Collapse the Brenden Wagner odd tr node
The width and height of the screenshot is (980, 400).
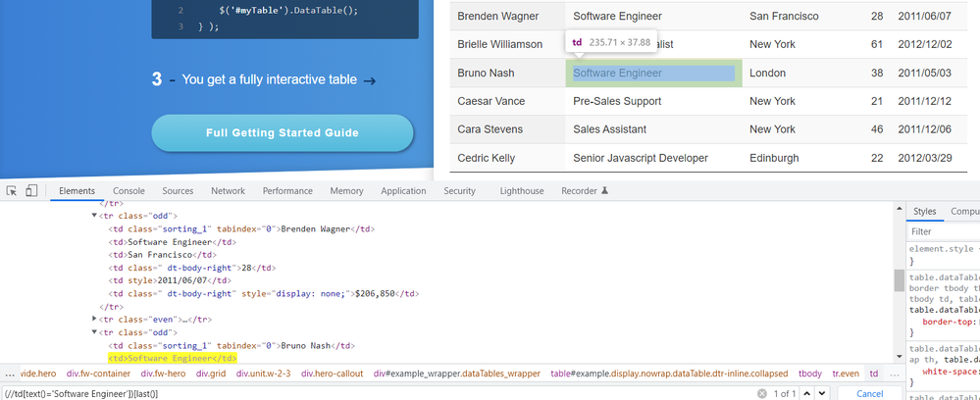click(x=95, y=215)
